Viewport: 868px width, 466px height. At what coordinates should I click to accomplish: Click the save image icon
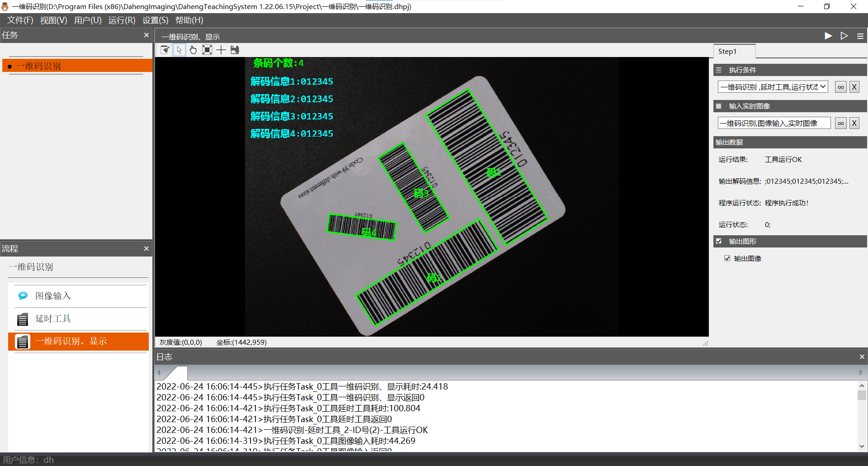pos(235,50)
